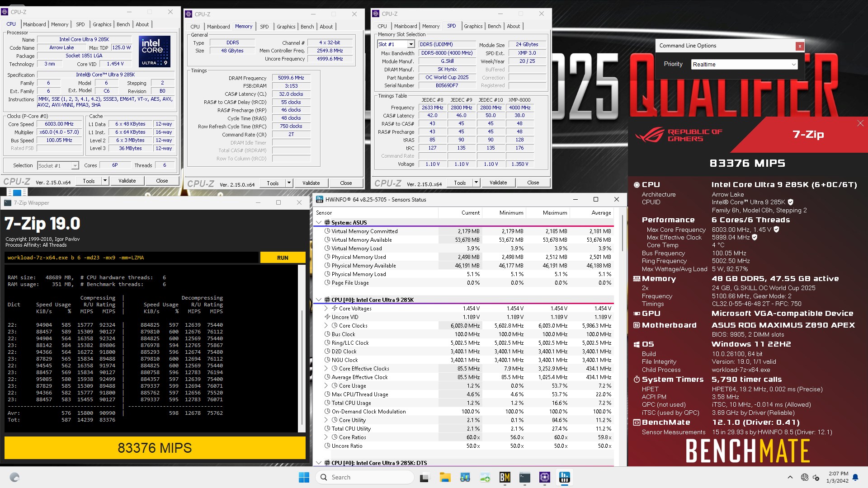Switch to HWiNFO via its taskbar icon
The image size is (868, 488).
click(564, 477)
